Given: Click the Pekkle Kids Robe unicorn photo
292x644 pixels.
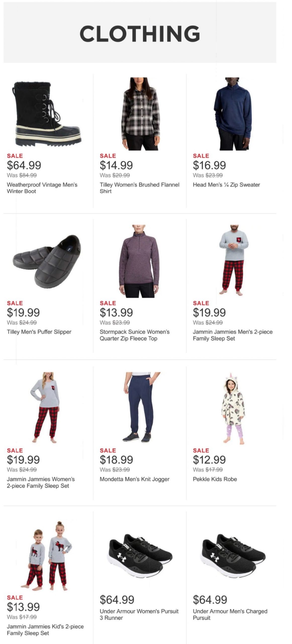Looking at the screenshot, I should (233, 408).
